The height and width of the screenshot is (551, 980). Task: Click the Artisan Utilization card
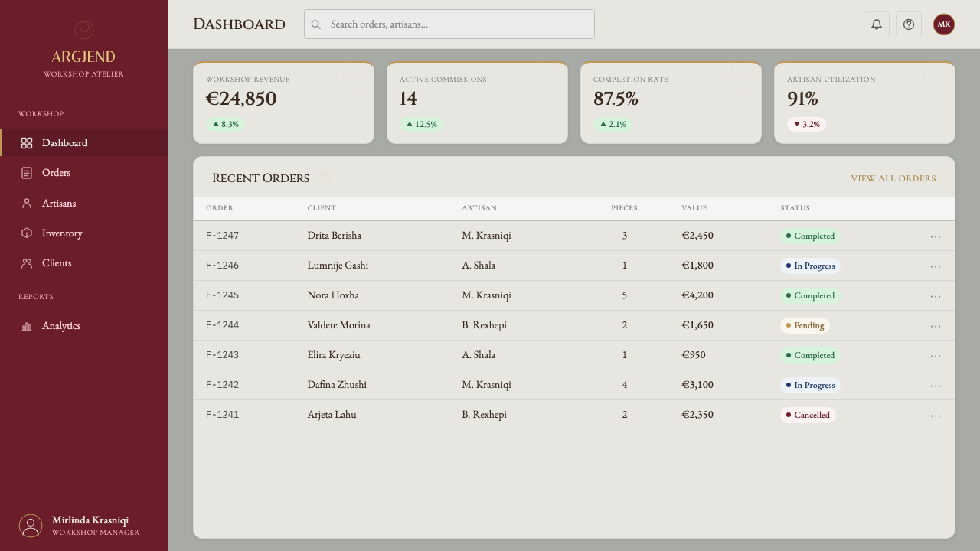864,103
